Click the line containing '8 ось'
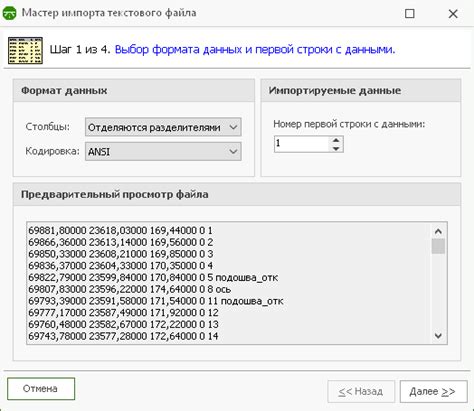Viewport: 474px width, 411px height. point(130,289)
